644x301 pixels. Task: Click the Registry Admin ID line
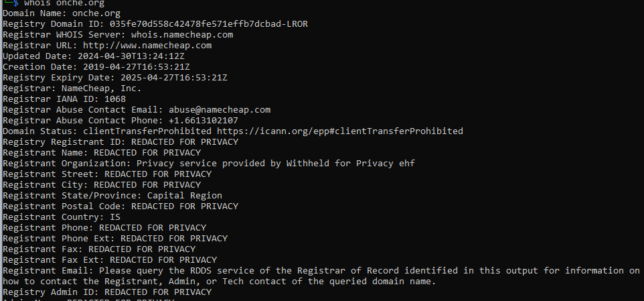click(107, 292)
